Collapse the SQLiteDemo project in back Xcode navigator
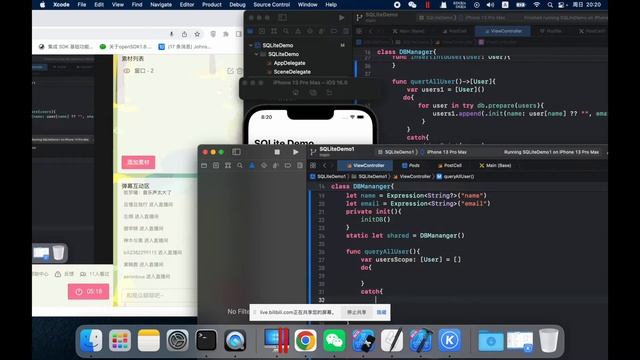 (x=251, y=45)
